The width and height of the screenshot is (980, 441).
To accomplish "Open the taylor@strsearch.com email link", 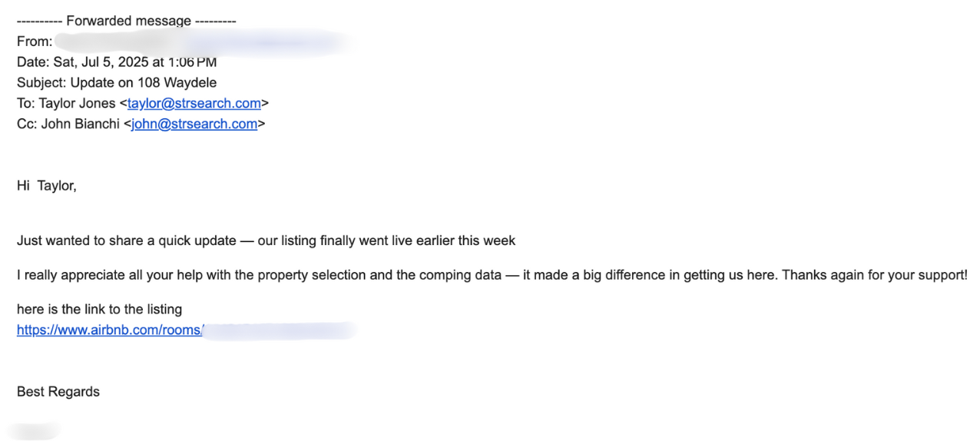I will (x=194, y=103).
